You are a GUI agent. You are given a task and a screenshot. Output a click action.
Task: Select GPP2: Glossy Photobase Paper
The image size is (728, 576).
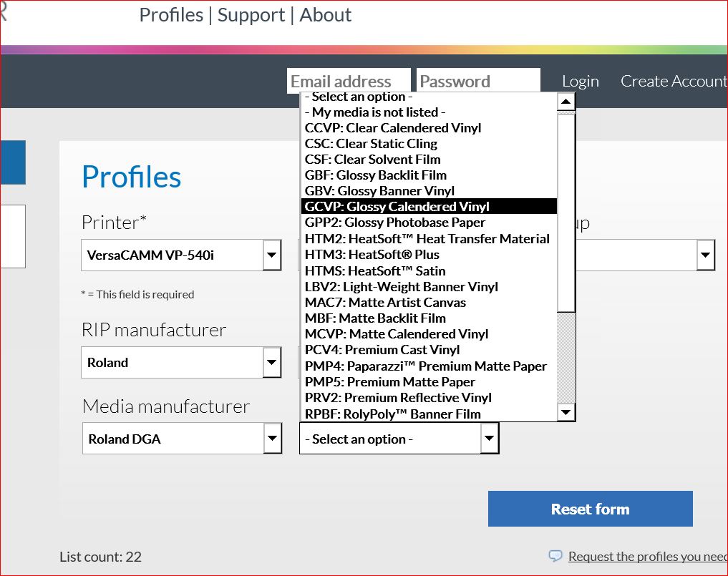click(429, 223)
